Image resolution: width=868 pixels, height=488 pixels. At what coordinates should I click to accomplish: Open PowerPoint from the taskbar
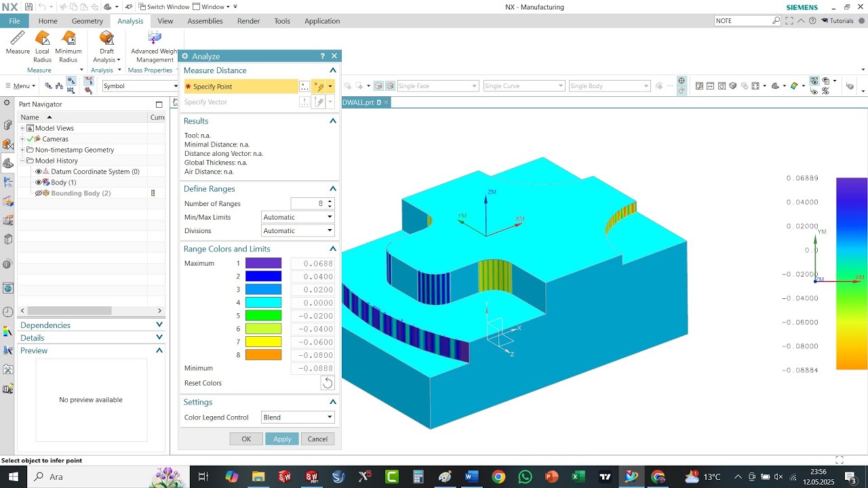pos(552,476)
